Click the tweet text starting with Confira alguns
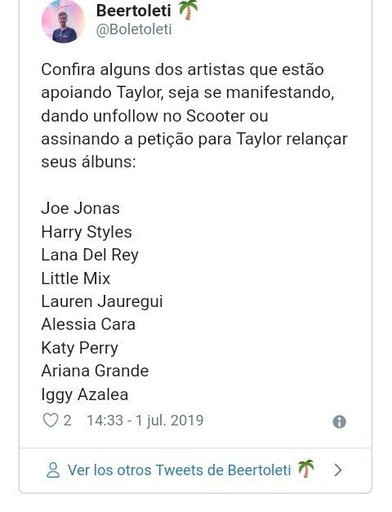The image size is (392, 512). point(194,116)
